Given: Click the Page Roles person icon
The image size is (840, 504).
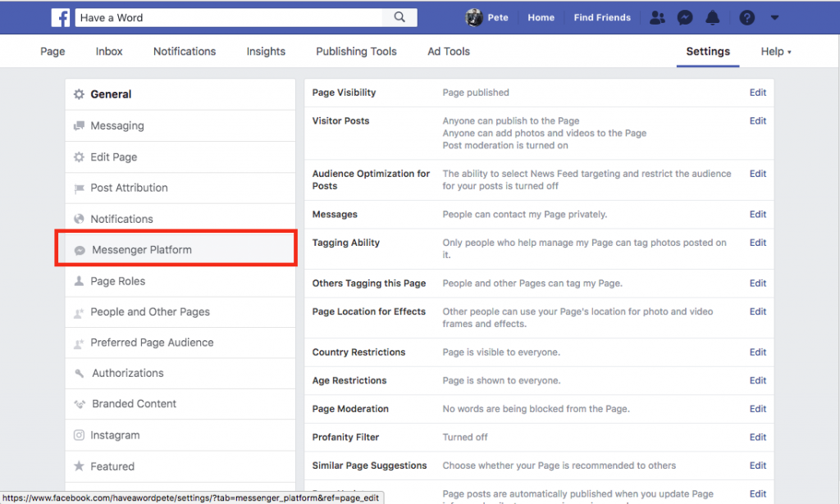Looking at the screenshot, I should tap(79, 281).
